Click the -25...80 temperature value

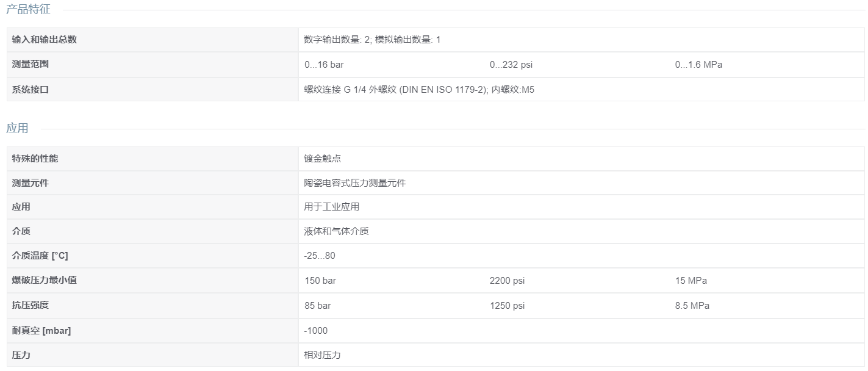(319, 256)
